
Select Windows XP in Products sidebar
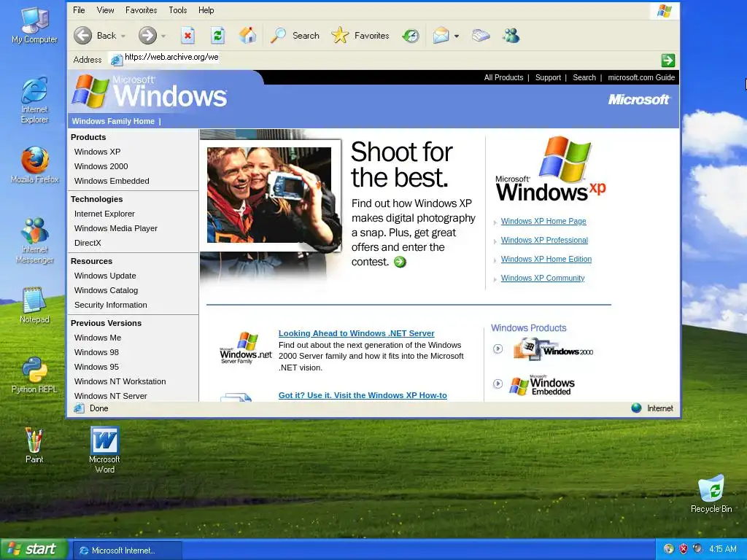97,152
